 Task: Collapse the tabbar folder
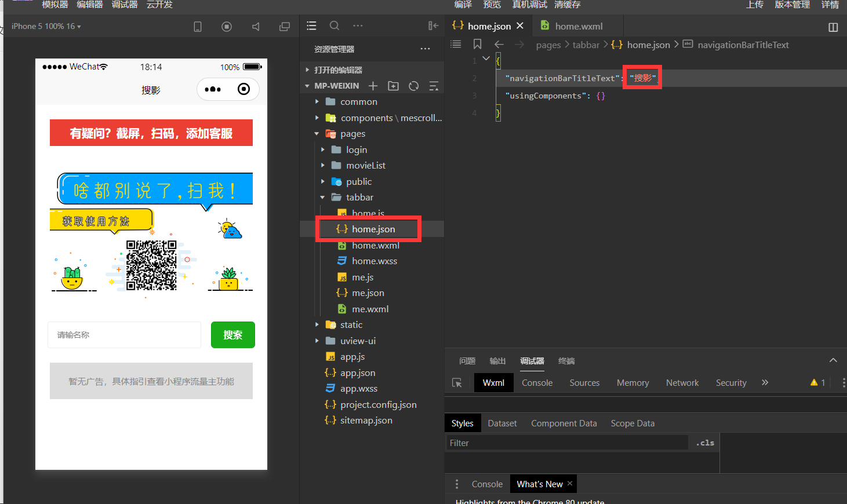(x=322, y=197)
